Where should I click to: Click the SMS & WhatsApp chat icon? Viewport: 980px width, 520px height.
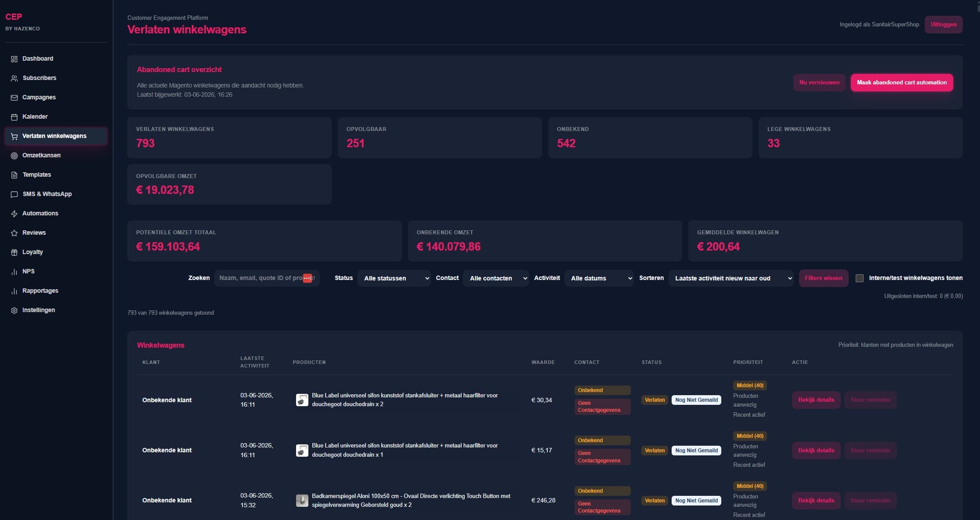pyautogui.click(x=14, y=194)
